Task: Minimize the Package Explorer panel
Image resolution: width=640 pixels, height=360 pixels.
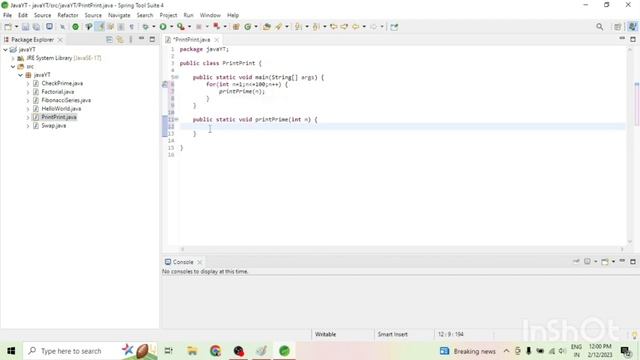Action: point(142,39)
